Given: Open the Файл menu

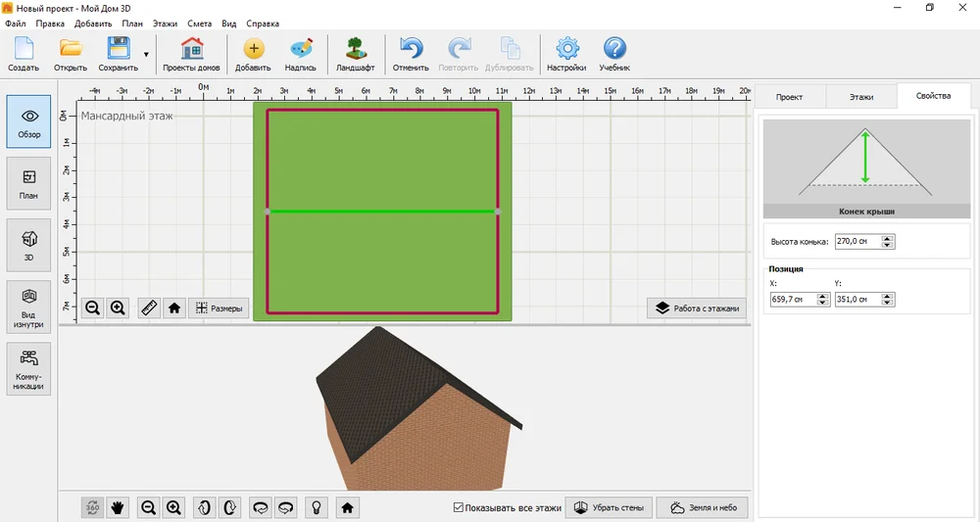Looking at the screenshot, I should [x=16, y=24].
